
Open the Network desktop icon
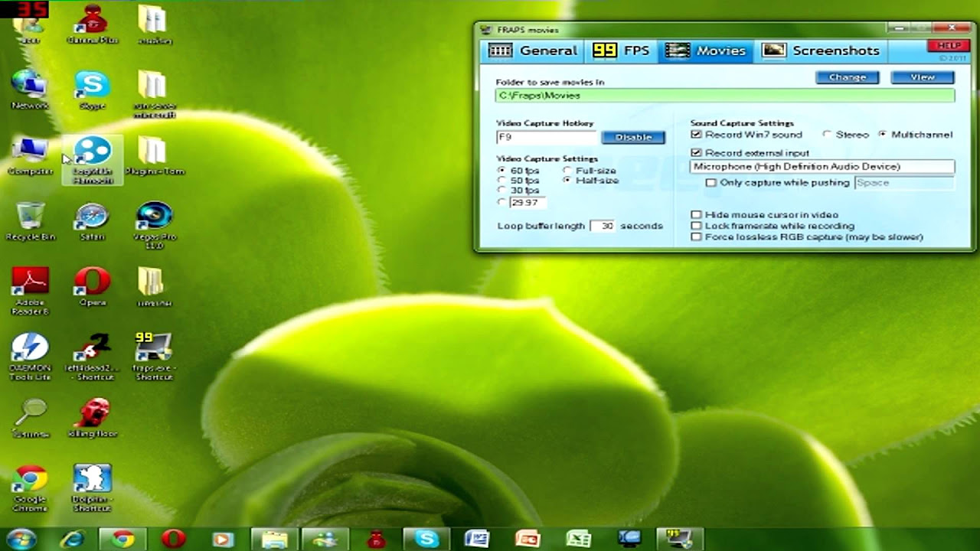pos(30,90)
